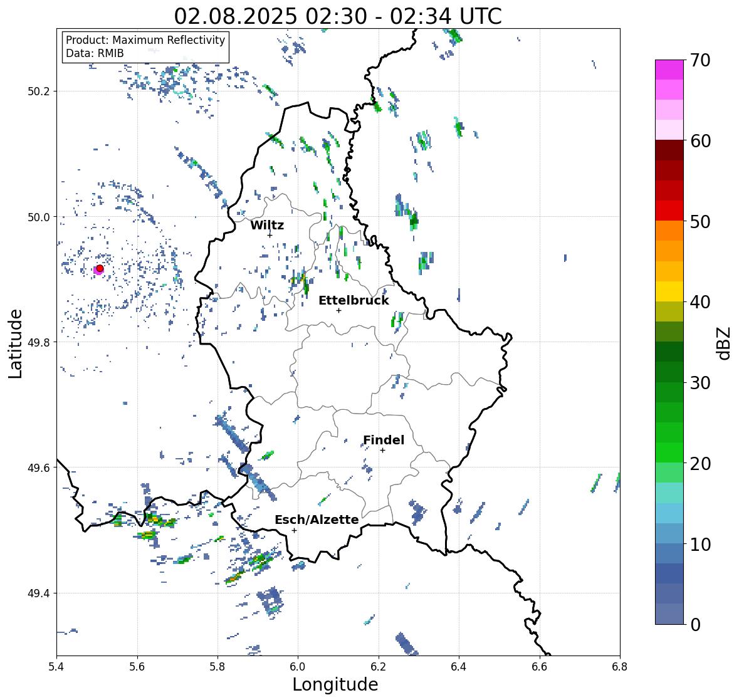
Task: Click the 'Data: RMIB' legend text
Action: point(95,53)
